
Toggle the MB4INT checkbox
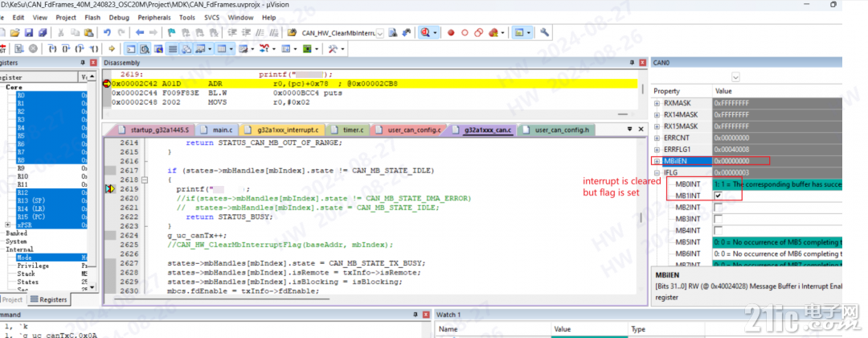coord(718,230)
